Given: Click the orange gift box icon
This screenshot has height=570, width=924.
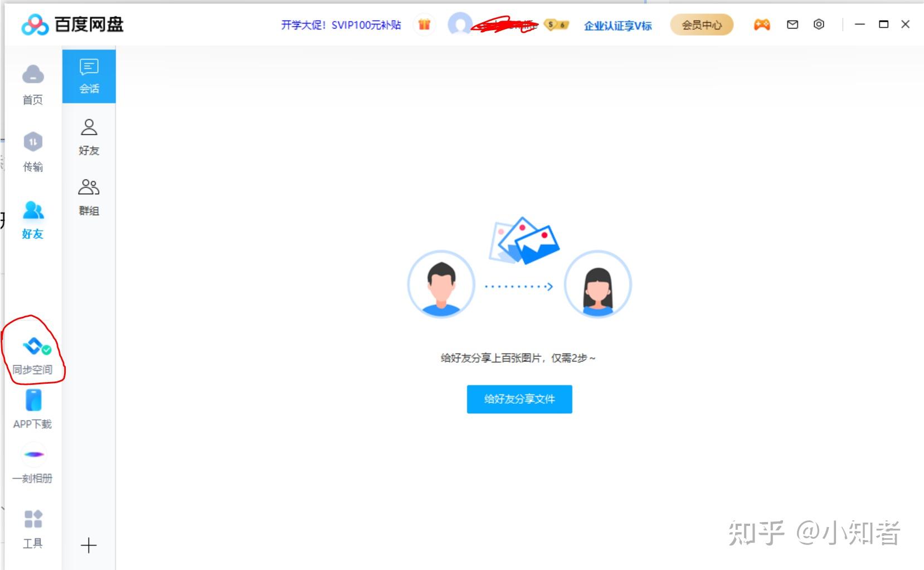Looking at the screenshot, I should click(425, 25).
